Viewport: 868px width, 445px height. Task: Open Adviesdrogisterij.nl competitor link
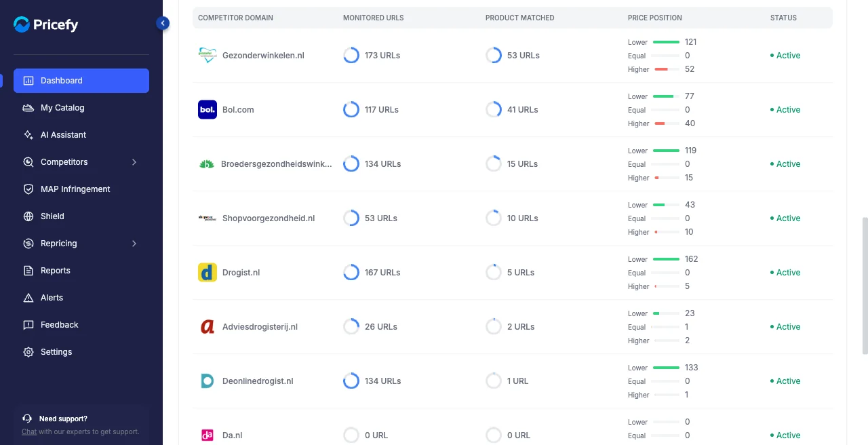(260, 327)
